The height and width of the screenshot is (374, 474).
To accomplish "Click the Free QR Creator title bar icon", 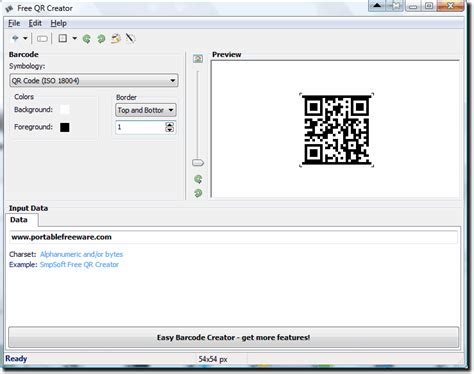I will (9, 8).
